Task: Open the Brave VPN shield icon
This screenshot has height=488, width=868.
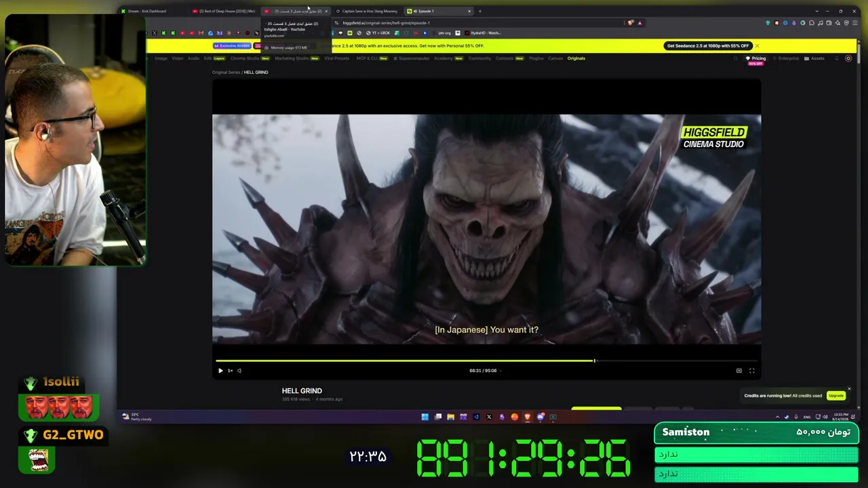Action: point(846,23)
